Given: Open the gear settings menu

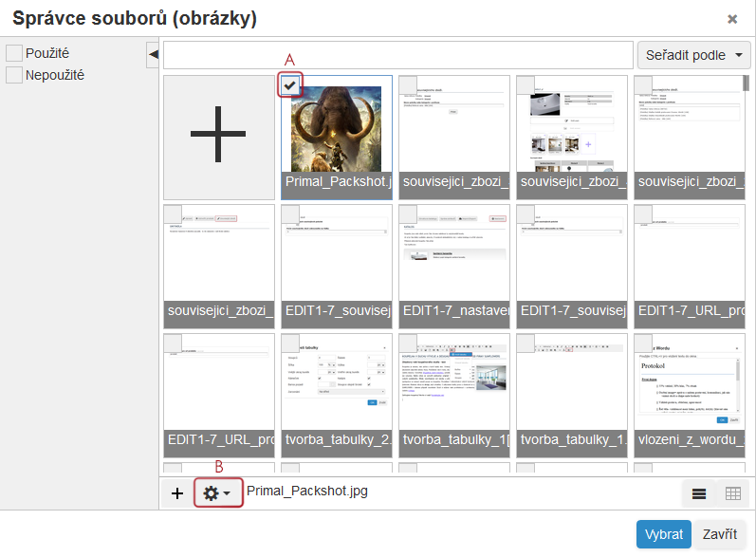Looking at the screenshot, I should [218, 493].
